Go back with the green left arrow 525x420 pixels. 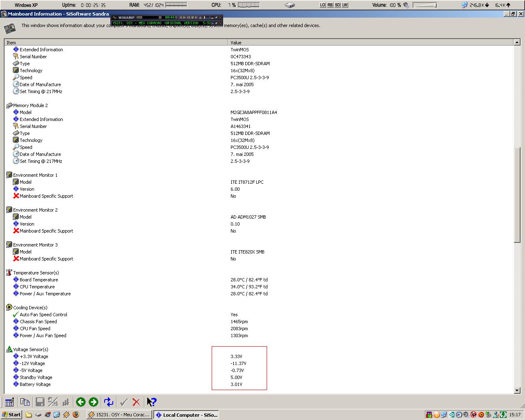81,402
